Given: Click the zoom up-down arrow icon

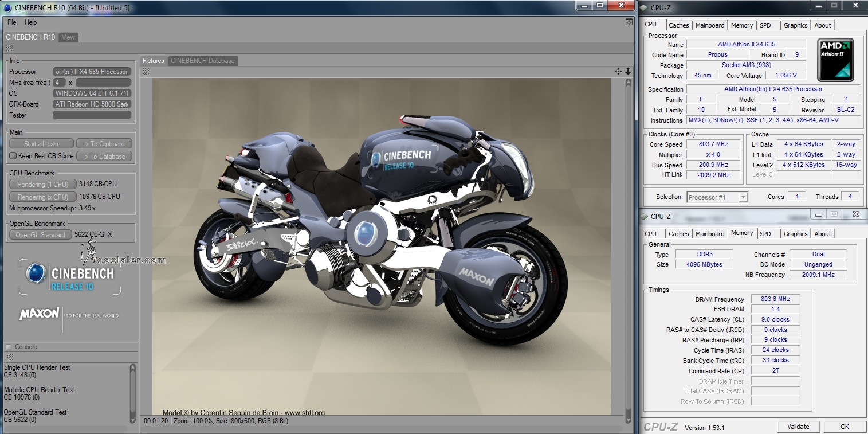Looking at the screenshot, I should (x=628, y=71).
